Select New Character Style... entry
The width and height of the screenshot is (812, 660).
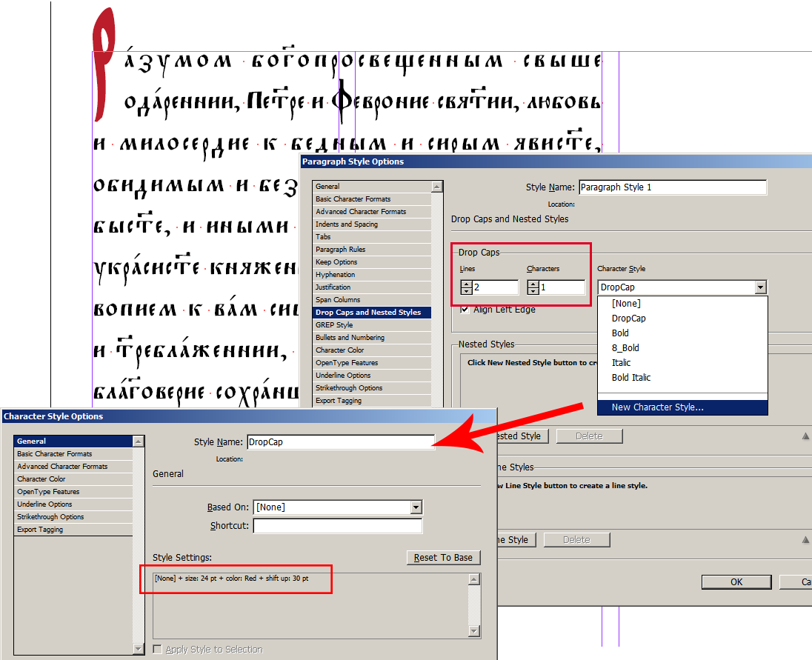pos(682,407)
